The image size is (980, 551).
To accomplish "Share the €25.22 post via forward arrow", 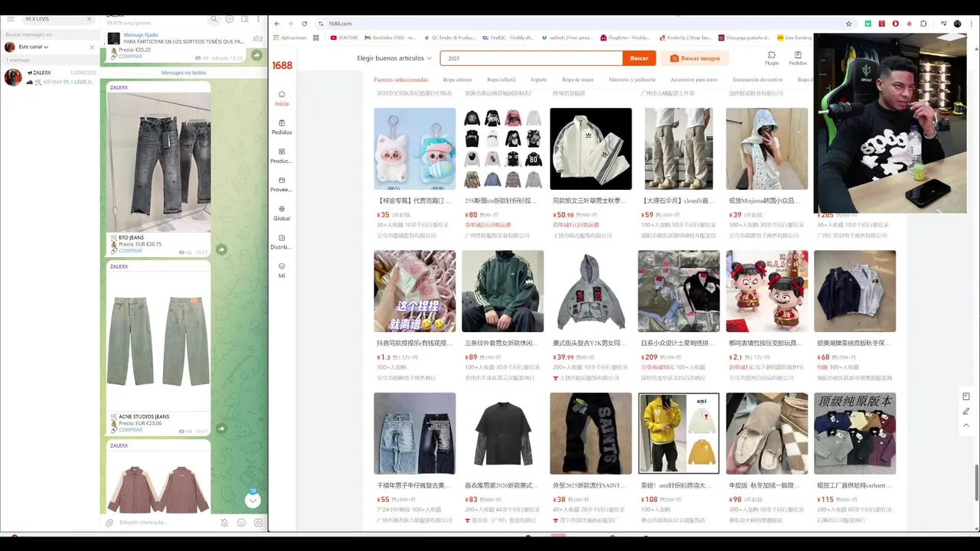I will click(x=256, y=55).
